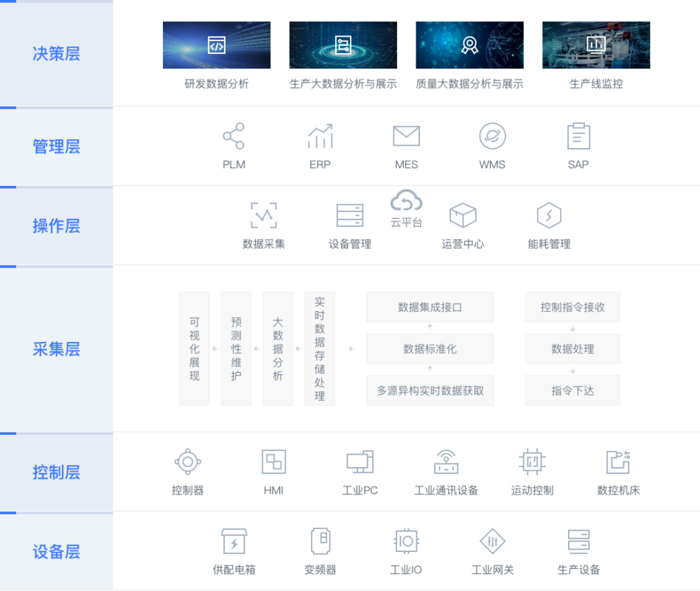Click the 控制器 icon
Image resolution: width=700 pixels, height=591 pixels.
(187, 461)
